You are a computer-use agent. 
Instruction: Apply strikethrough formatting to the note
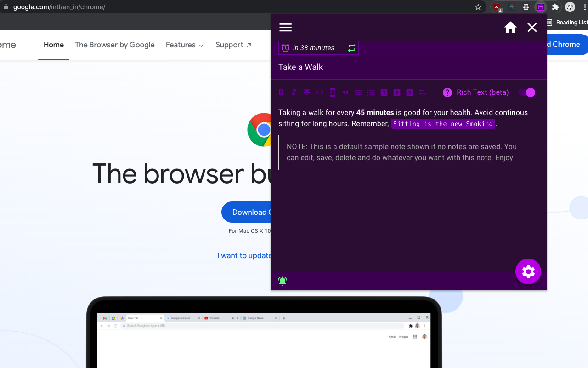(307, 92)
